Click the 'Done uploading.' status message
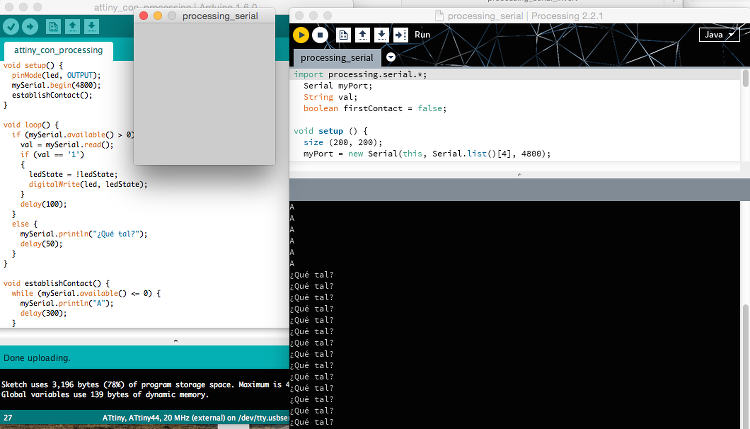Screen dimensions: 750x429 (x=37, y=358)
